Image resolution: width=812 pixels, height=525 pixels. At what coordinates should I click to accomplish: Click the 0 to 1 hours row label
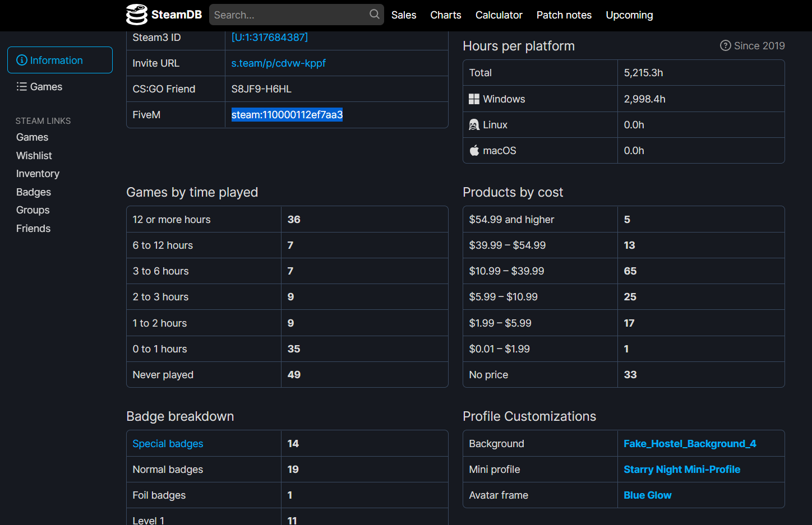(x=160, y=349)
